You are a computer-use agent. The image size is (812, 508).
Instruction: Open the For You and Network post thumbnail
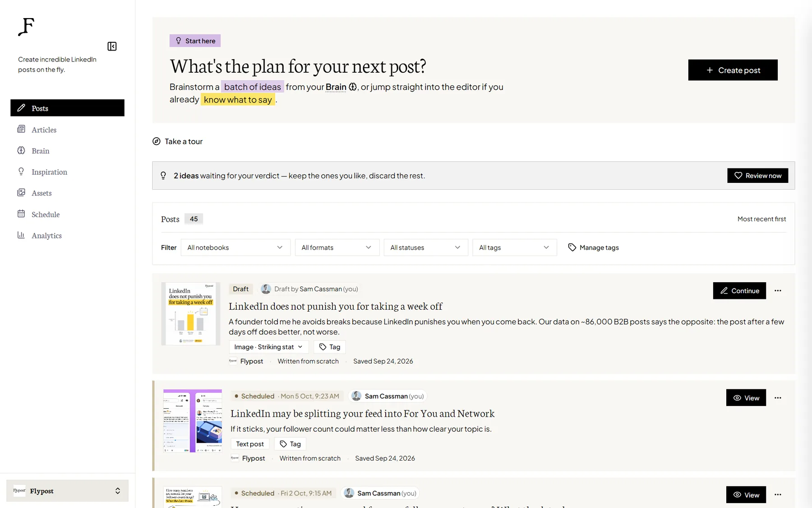193,421
